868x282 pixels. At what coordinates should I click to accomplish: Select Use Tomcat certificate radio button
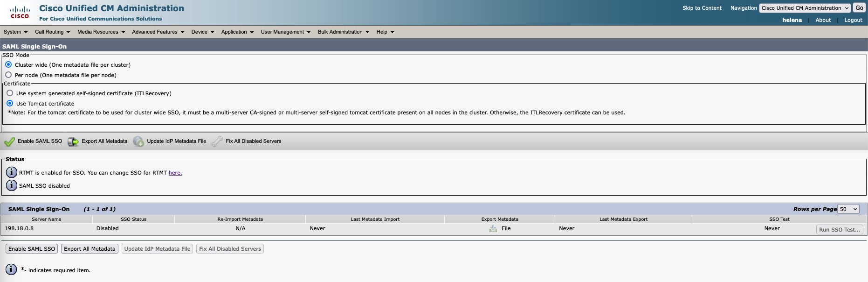point(10,103)
